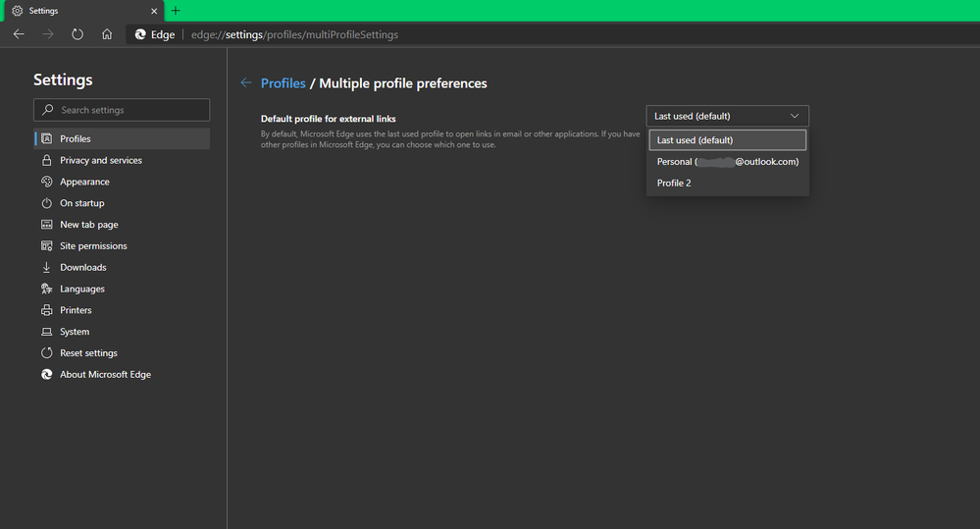
Task: Choose Last used (default) option in list
Action: pyautogui.click(x=728, y=140)
